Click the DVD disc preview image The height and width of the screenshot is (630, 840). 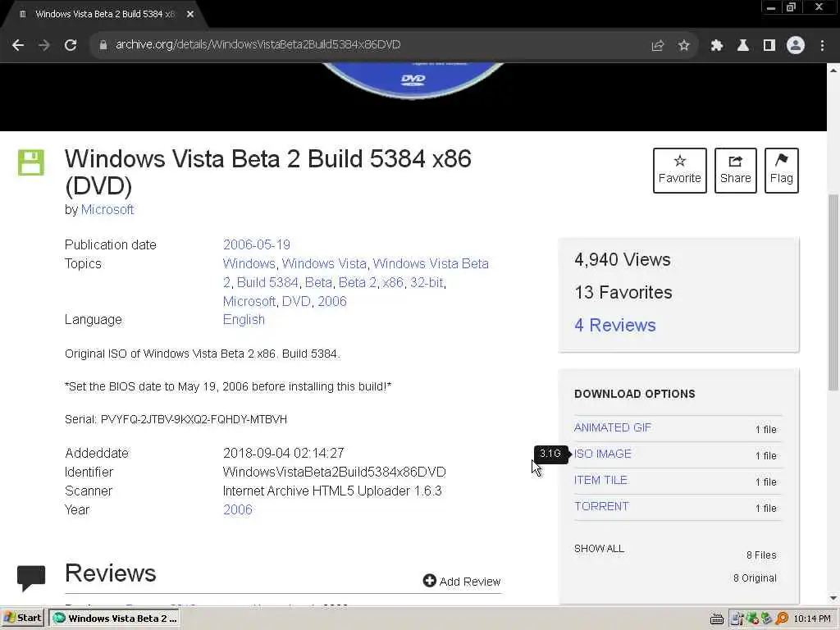click(x=413, y=81)
